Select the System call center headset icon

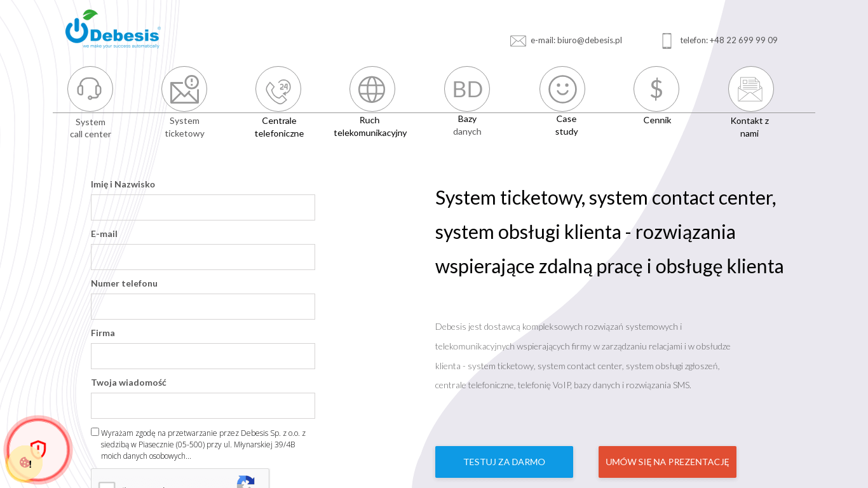pyautogui.click(x=90, y=89)
